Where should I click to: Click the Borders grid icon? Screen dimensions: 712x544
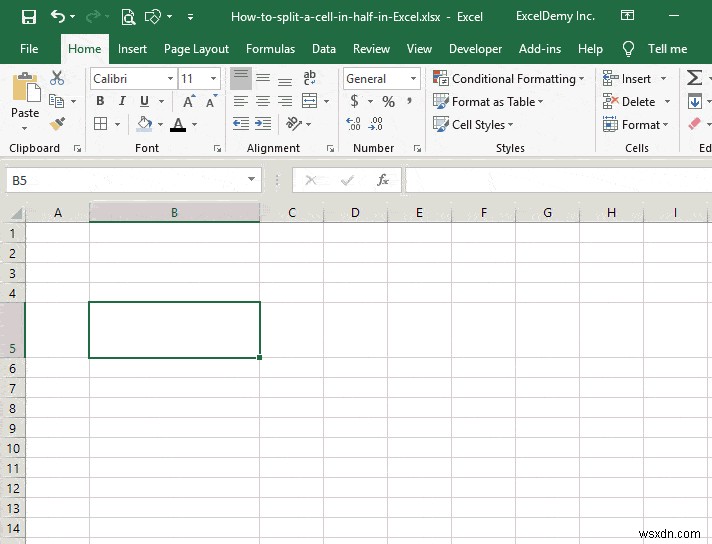click(x=100, y=124)
